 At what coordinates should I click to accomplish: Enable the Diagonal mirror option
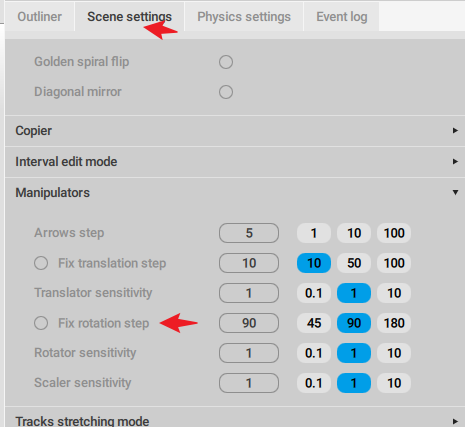[x=226, y=92]
